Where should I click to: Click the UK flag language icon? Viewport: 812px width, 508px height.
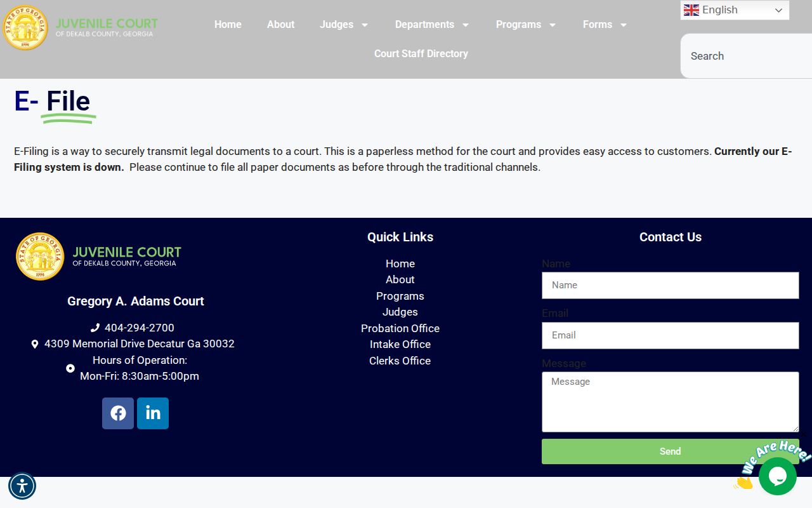pyautogui.click(x=691, y=10)
